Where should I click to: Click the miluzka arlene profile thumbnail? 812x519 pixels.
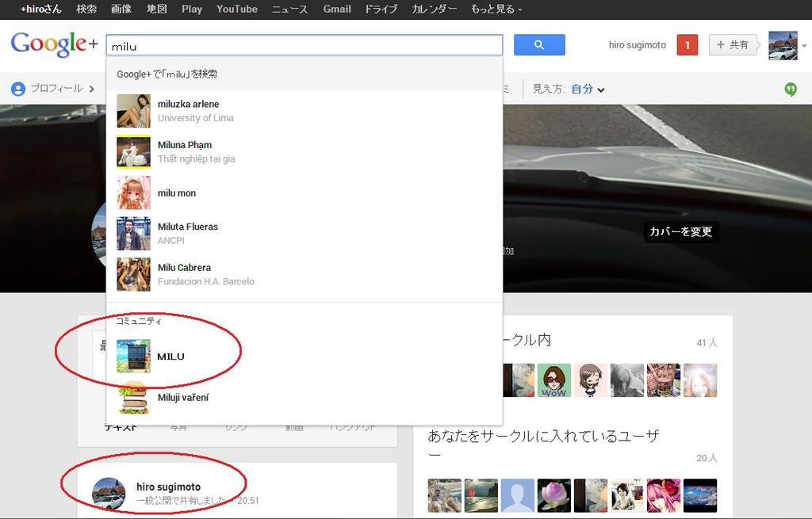pyautogui.click(x=133, y=111)
